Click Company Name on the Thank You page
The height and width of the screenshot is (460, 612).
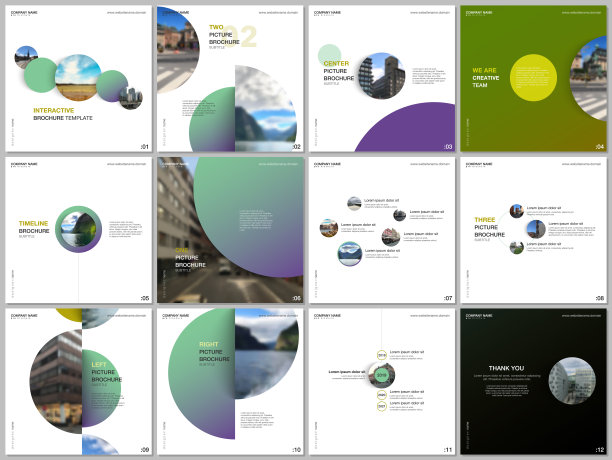(x=478, y=315)
